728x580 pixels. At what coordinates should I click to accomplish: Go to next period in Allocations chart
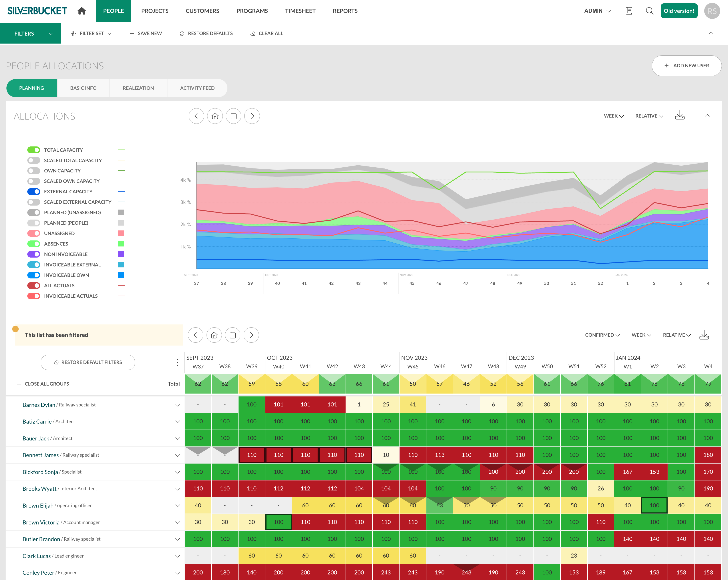252,116
